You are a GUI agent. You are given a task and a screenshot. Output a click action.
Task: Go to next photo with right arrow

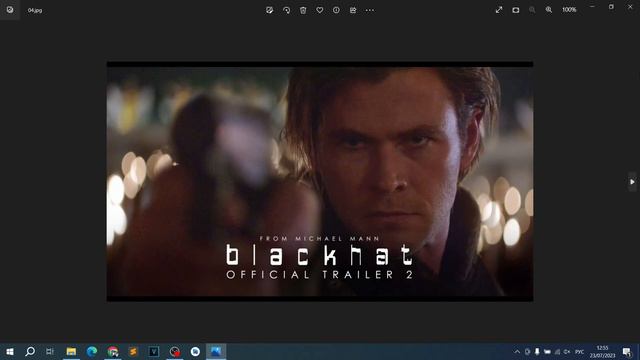pyautogui.click(x=632, y=182)
